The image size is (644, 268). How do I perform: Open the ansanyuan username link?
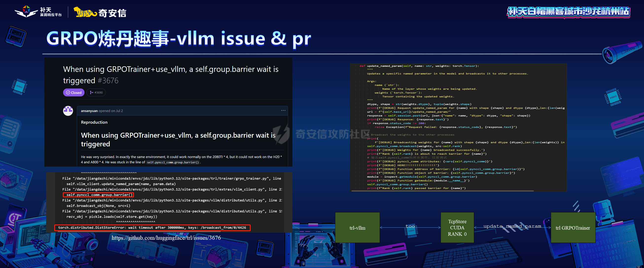click(89, 111)
